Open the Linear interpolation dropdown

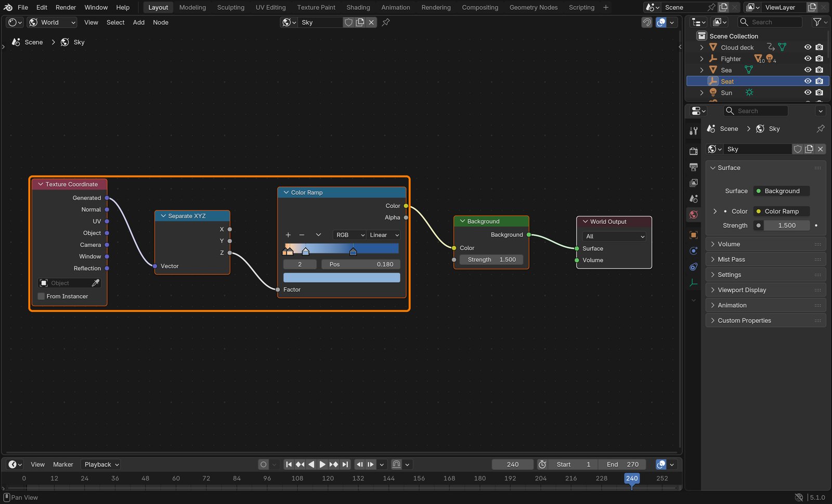[384, 235]
